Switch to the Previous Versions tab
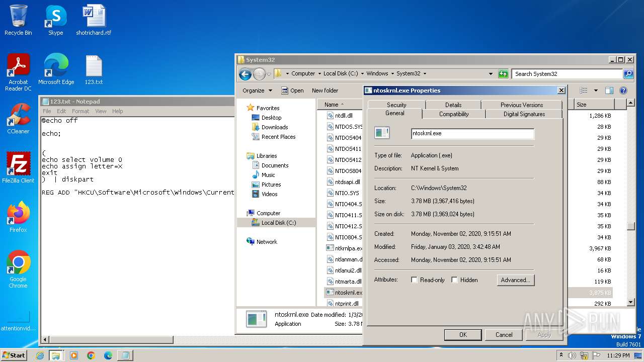 pyautogui.click(x=522, y=105)
